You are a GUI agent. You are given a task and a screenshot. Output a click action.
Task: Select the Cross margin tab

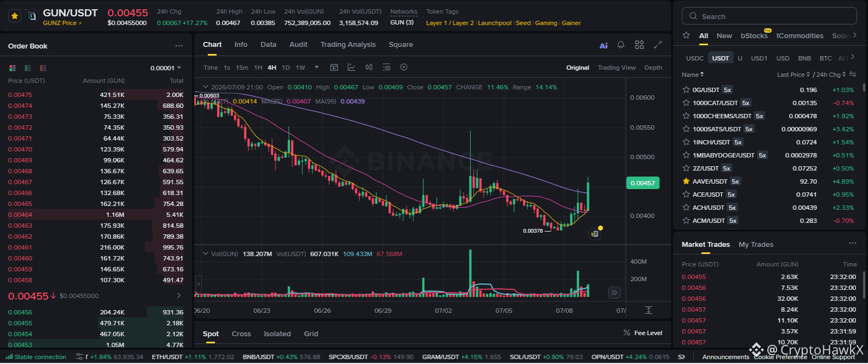click(241, 334)
